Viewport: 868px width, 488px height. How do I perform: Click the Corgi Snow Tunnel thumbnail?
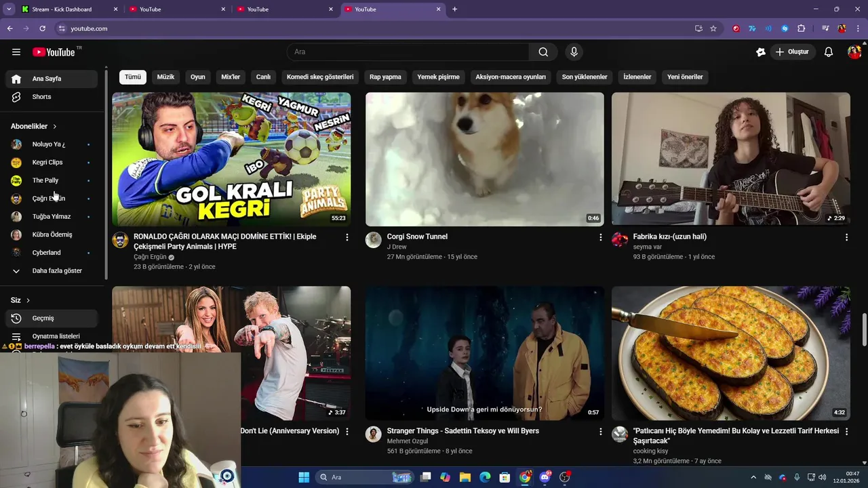coord(485,159)
